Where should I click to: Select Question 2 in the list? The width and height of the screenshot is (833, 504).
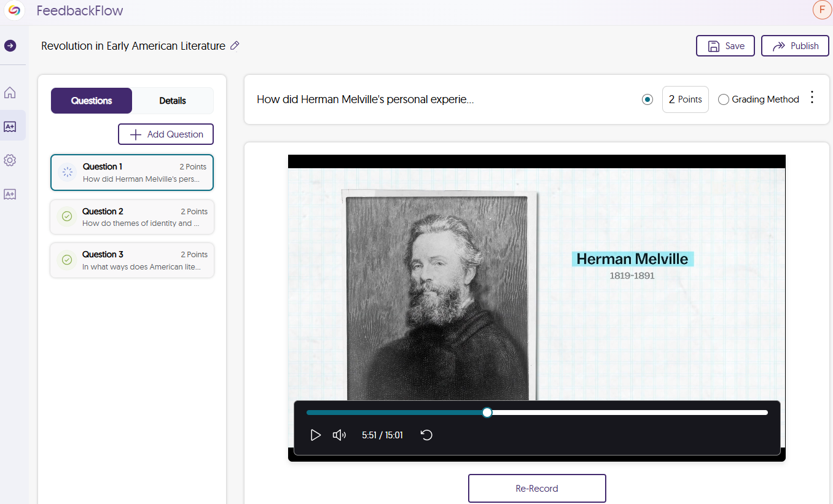(132, 217)
